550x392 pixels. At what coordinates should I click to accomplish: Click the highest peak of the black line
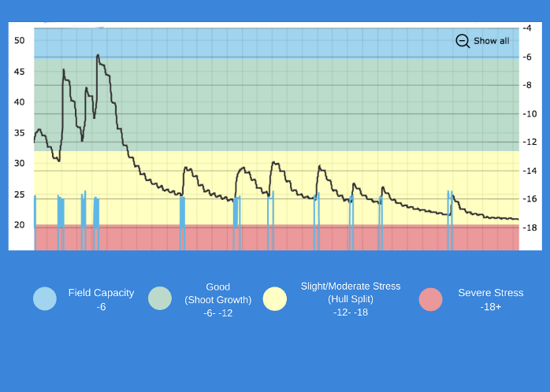click(x=98, y=55)
